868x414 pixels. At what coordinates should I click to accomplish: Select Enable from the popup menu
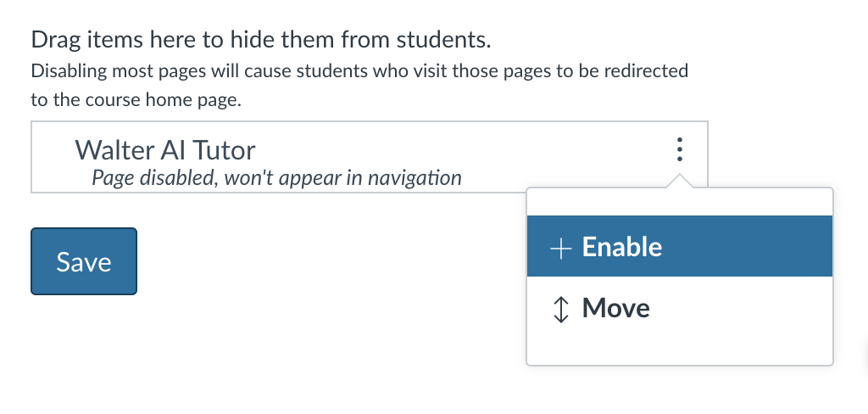click(x=679, y=246)
